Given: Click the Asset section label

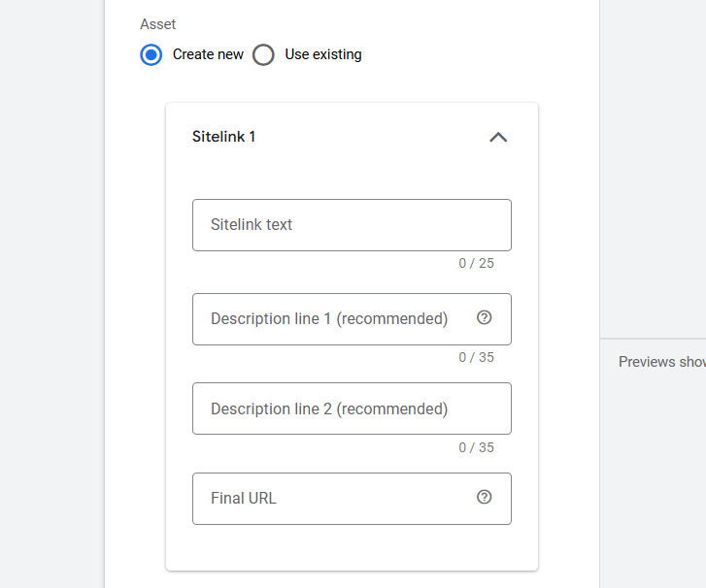Looking at the screenshot, I should (158, 24).
